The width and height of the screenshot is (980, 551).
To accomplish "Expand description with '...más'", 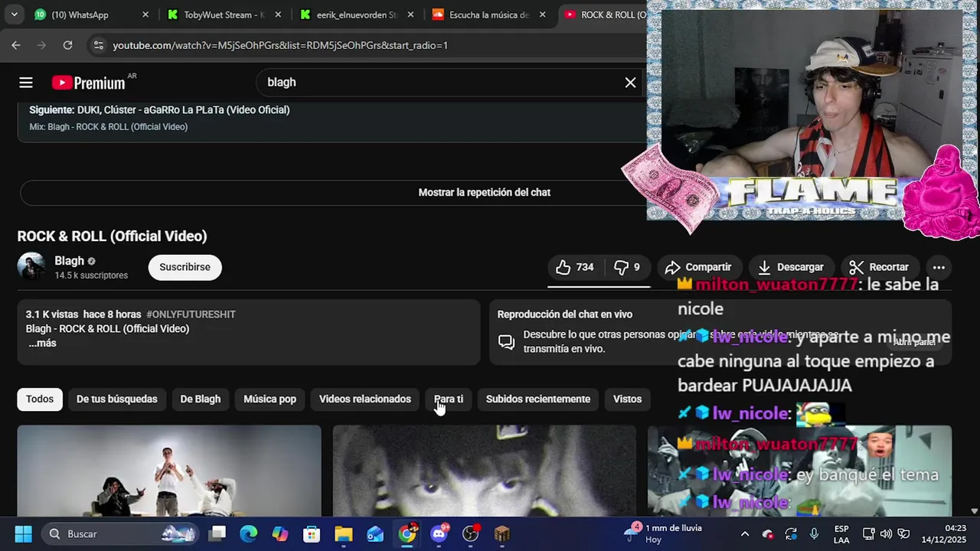I will click(42, 344).
